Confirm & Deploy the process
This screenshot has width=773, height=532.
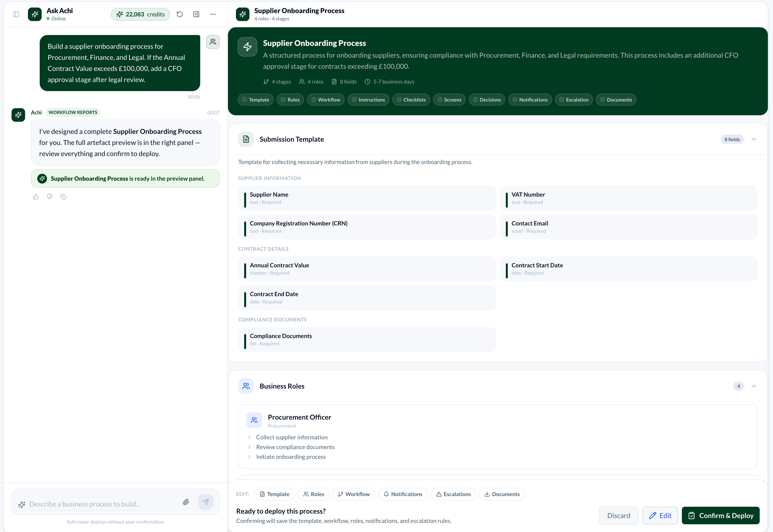coord(721,516)
